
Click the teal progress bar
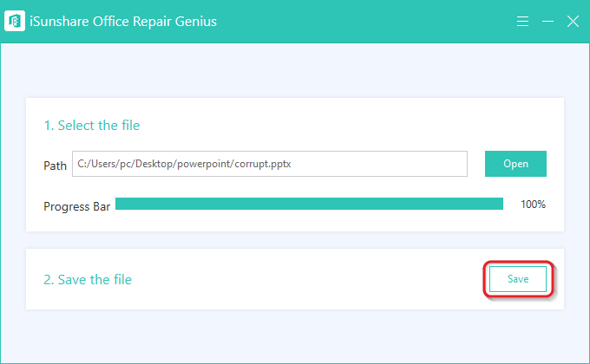(309, 204)
